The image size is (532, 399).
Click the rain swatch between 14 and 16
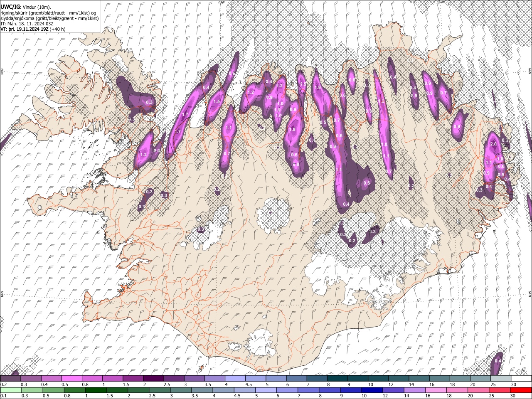[415, 390]
